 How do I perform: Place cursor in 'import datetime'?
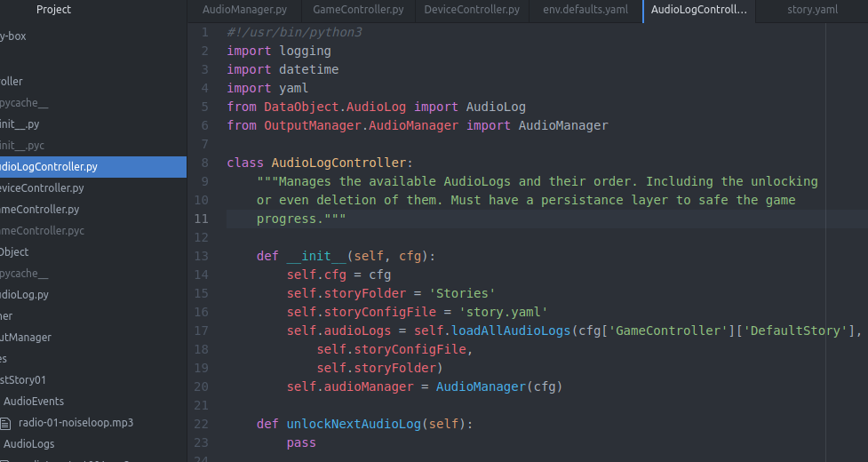(x=283, y=69)
